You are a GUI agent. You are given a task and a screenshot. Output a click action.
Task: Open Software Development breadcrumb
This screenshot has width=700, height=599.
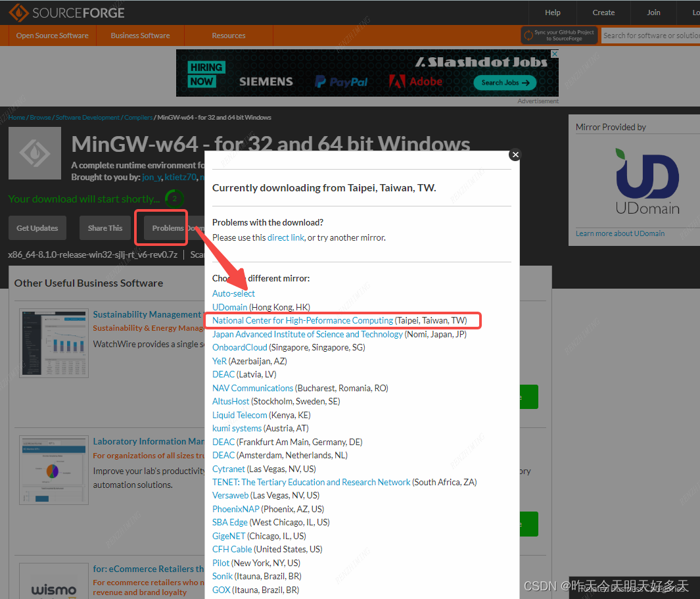coord(87,118)
